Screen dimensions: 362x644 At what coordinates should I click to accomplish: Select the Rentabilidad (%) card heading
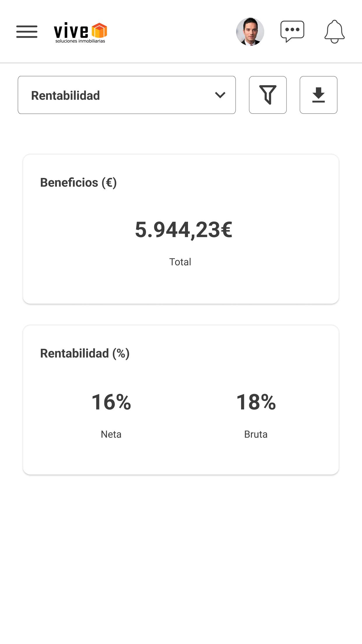click(x=85, y=353)
